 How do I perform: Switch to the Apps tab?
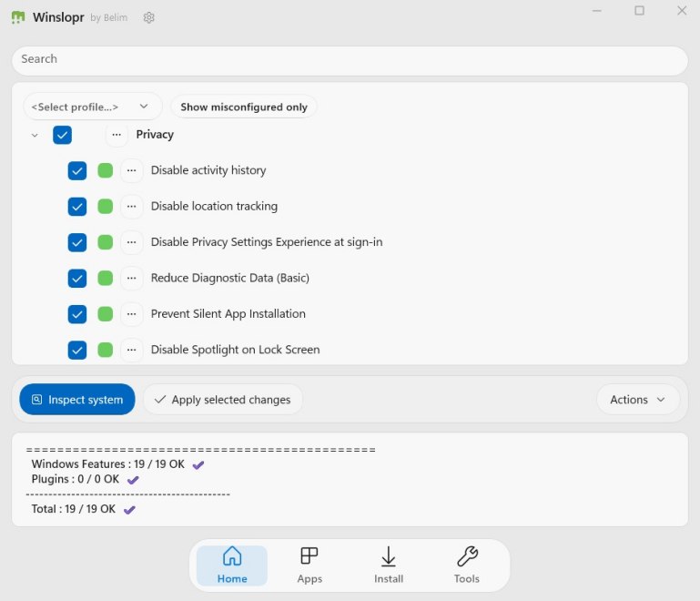[309, 565]
